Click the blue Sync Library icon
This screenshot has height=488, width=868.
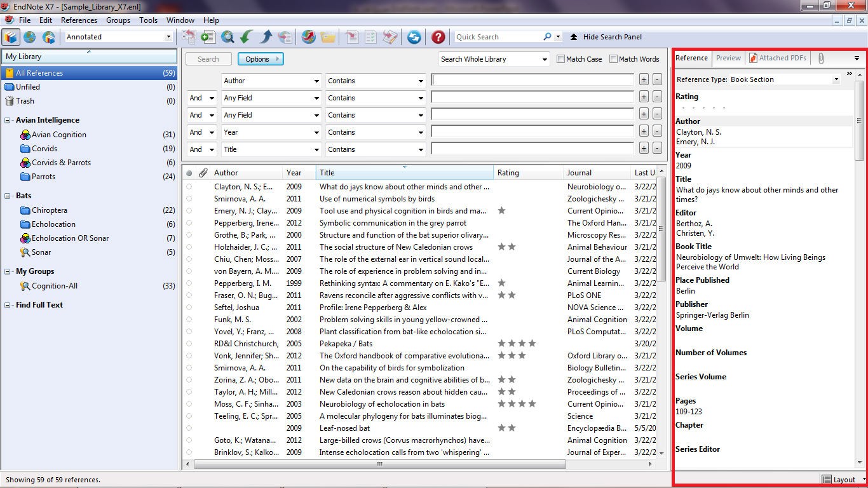[414, 37]
